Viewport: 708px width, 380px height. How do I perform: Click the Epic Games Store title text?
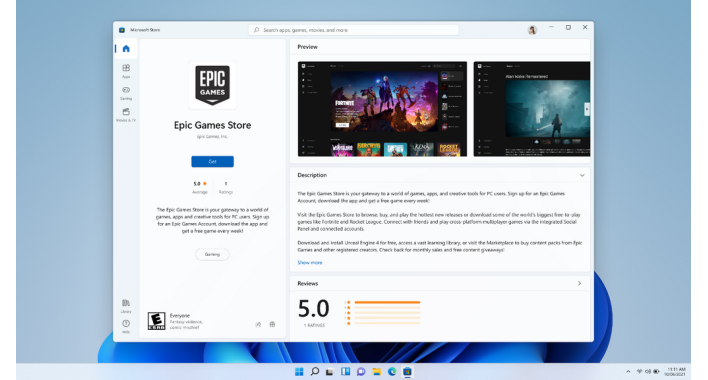click(x=212, y=125)
